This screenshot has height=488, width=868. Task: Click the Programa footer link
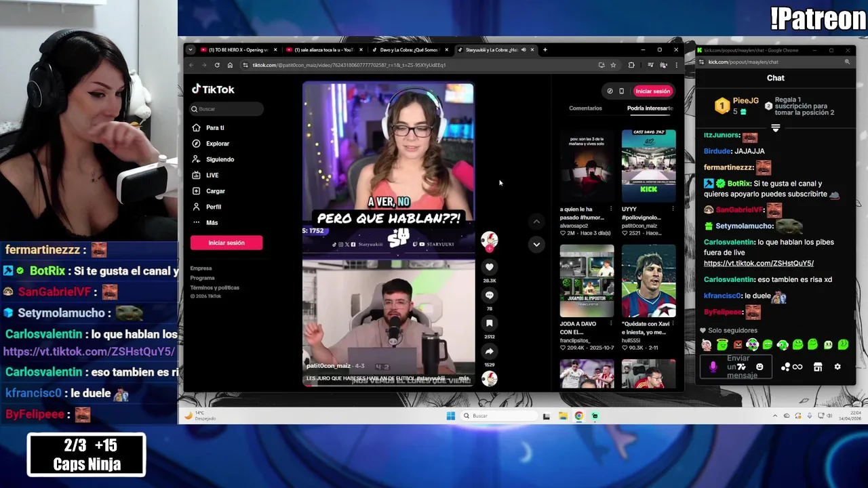202,278
